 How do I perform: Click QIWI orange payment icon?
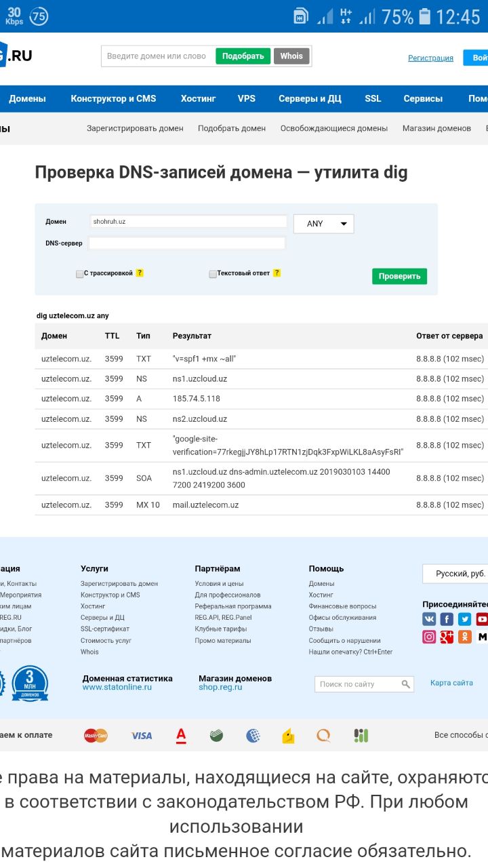(324, 736)
